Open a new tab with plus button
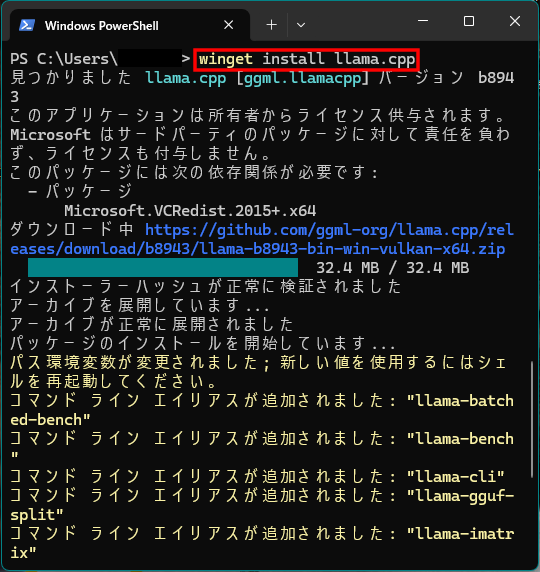The image size is (540, 572). [x=271, y=25]
